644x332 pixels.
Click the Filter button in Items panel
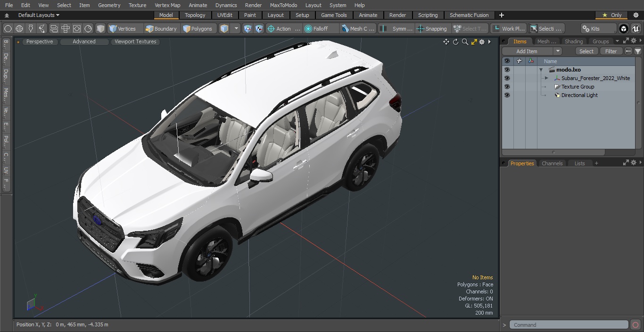[x=611, y=51]
